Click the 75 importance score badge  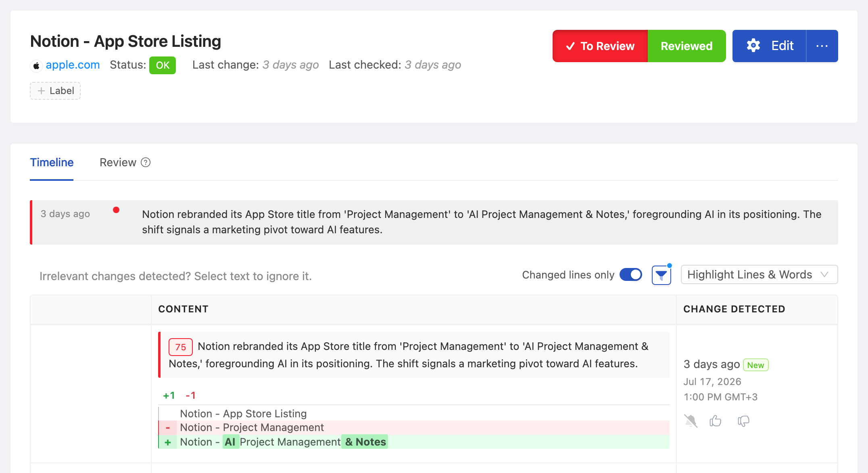click(181, 347)
